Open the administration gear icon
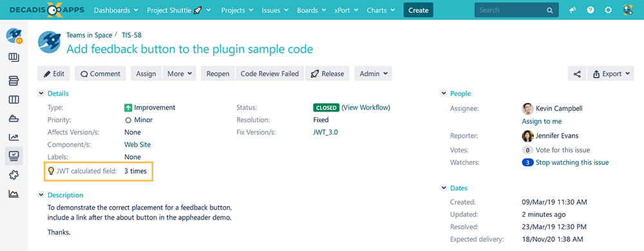644x251 pixels. (x=609, y=10)
